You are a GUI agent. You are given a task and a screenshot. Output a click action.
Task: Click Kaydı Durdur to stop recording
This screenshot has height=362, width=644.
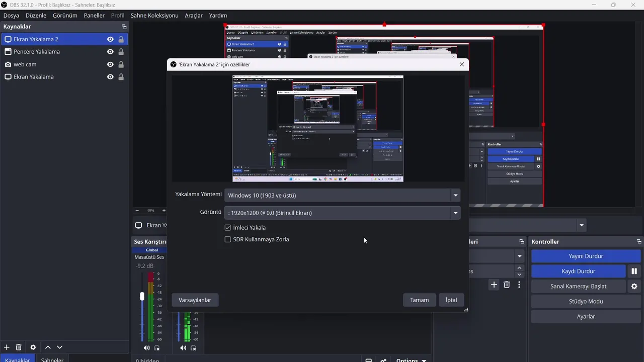coord(578,271)
